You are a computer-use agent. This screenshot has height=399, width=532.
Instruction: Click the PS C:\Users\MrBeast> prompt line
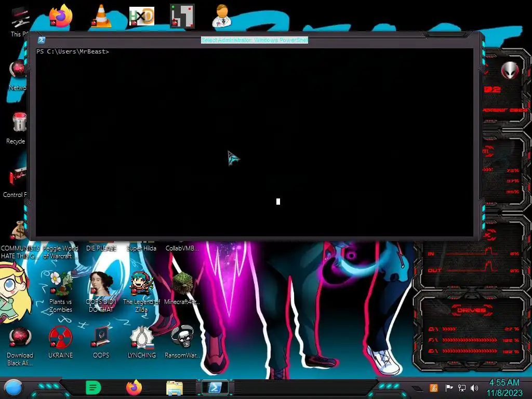(73, 51)
